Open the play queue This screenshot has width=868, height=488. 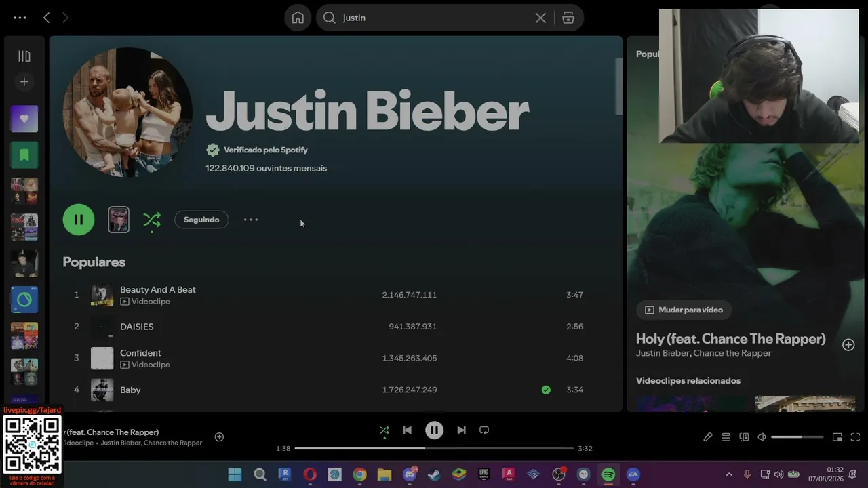[x=726, y=437]
